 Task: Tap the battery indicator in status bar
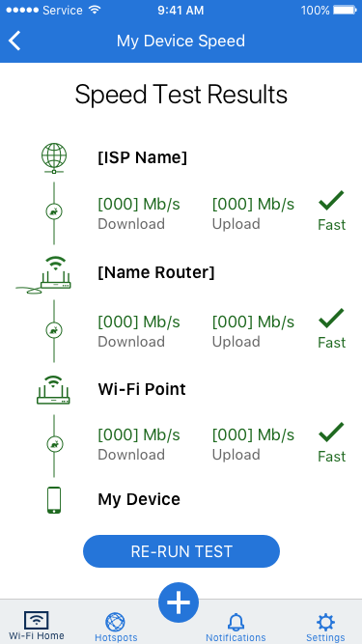tap(345, 10)
